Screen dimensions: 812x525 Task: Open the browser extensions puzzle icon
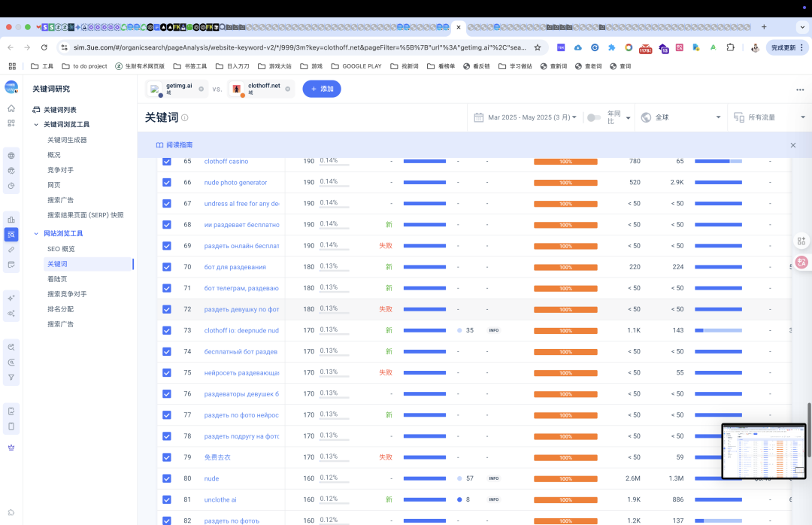click(730, 47)
